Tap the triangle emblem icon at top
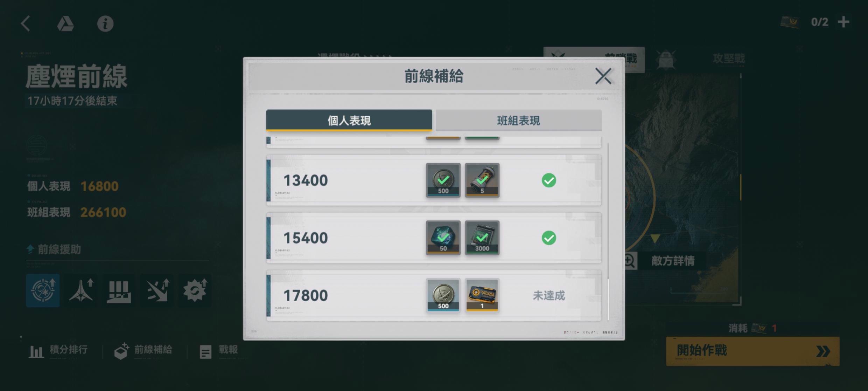 pyautogui.click(x=65, y=24)
